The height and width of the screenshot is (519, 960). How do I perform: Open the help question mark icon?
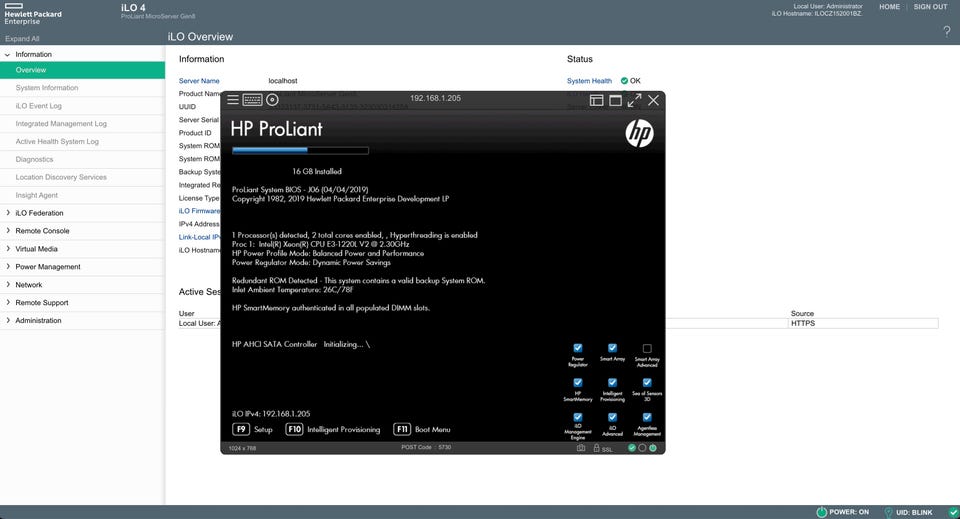[x=947, y=32]
